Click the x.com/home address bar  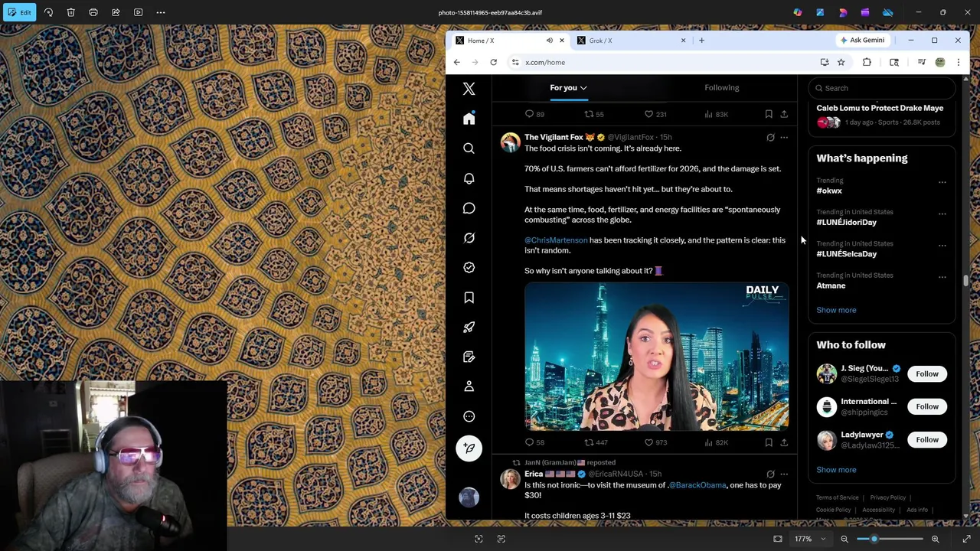point(666,62)
